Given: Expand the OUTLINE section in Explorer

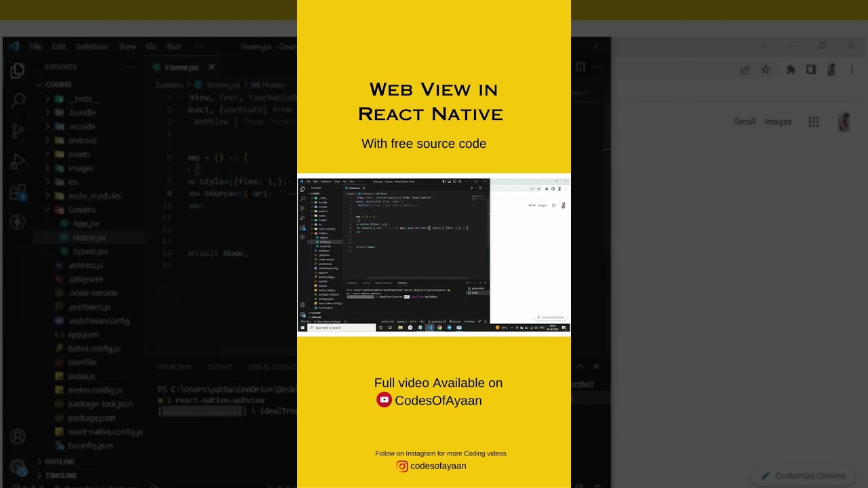Looking at the screenshot, I should tap(325, 312).
